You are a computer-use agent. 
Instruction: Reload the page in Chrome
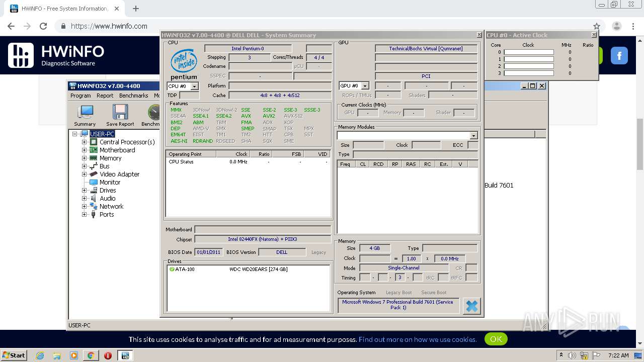click(x=43, y=26)
